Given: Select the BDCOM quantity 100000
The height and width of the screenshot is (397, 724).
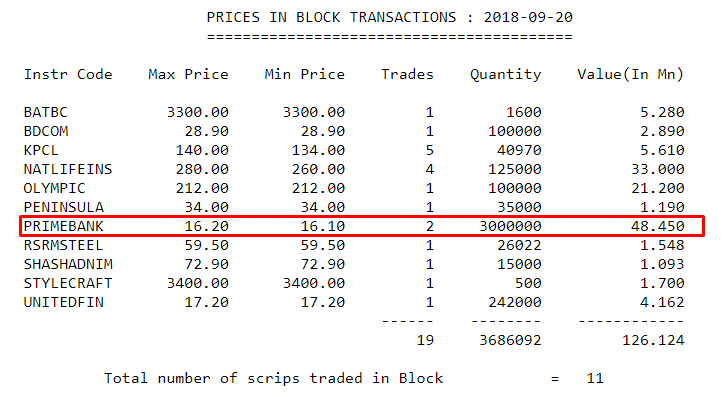Looking at the screenshot, I should pos(515,132).
